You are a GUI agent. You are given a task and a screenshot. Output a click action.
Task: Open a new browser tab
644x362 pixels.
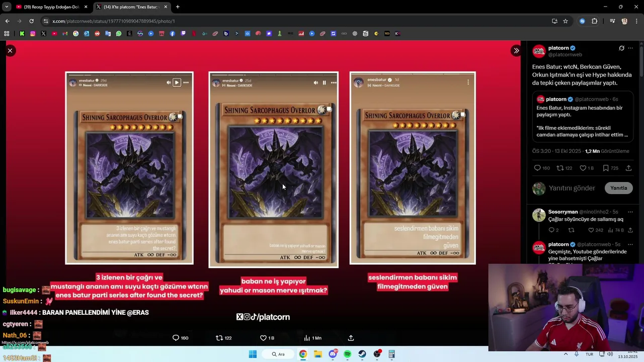[x=178, y=7]
